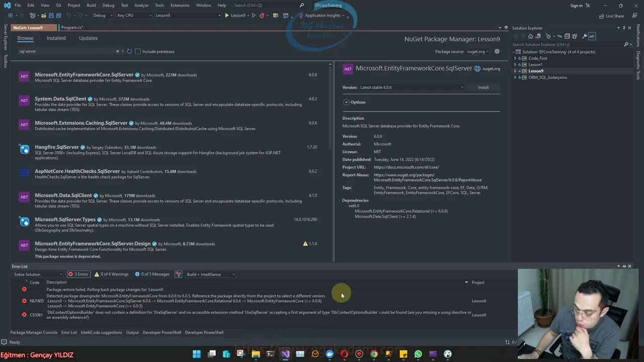Screen dimensions: 644x362
Task: Click Collapse All in Solution Explorer
Action: (567, 36)
